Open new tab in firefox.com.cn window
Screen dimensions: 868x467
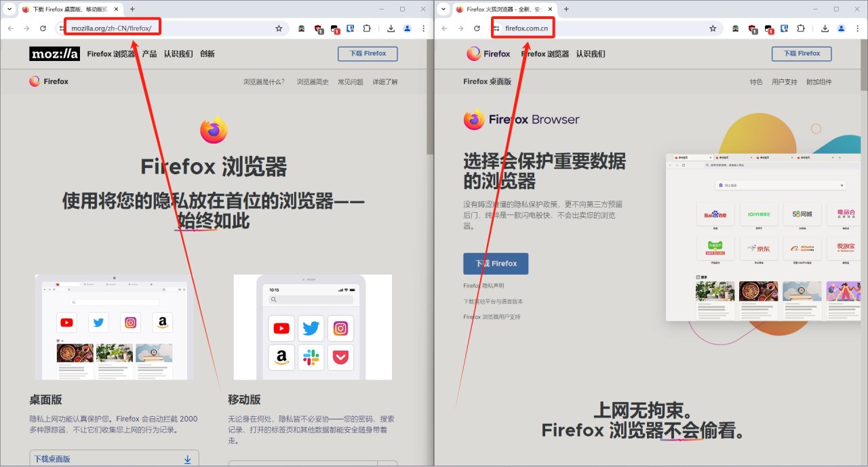[x=566, y=9]
